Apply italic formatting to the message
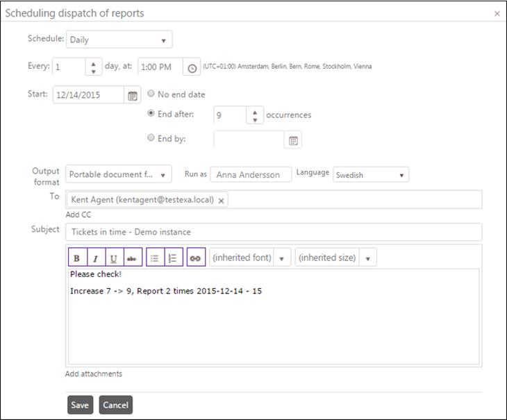This screenshot has height=420, width=507. (94, 258)
